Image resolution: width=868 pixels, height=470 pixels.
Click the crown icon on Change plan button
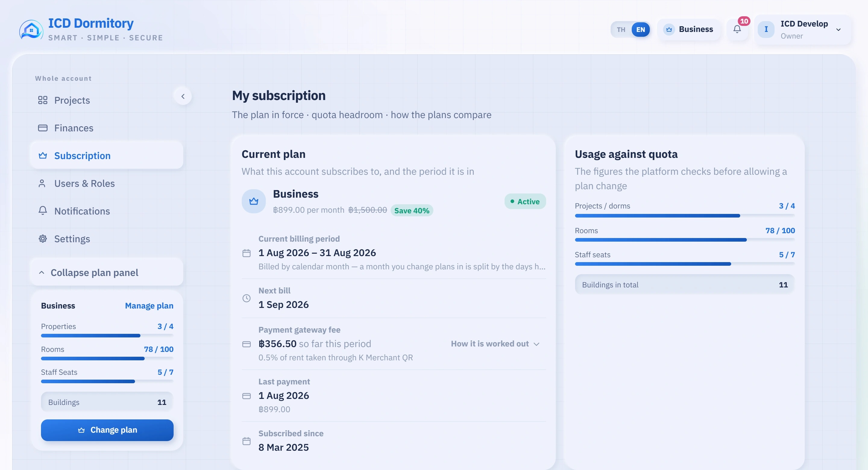tap(81, 430)
